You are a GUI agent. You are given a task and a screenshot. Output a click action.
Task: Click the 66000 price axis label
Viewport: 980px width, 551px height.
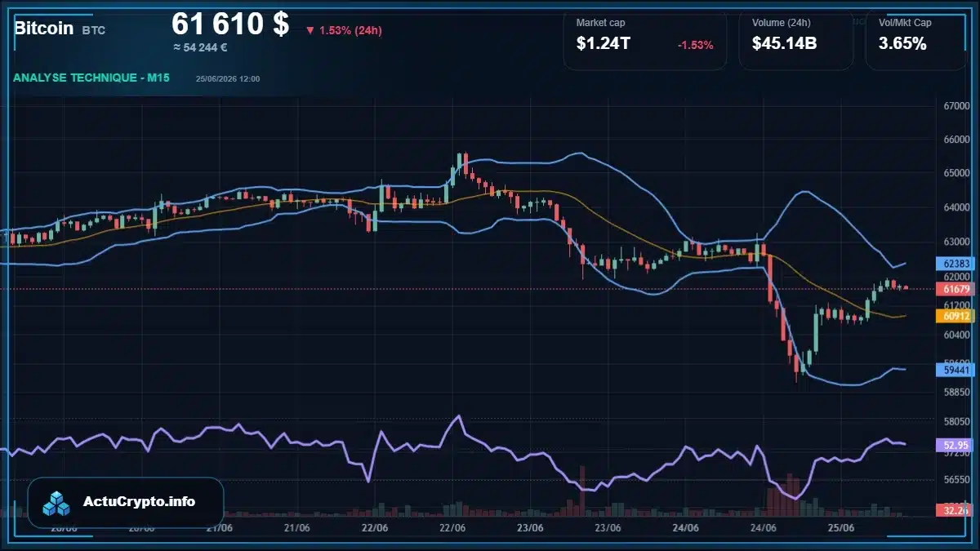pyautogui.click(x=955, y=140)
